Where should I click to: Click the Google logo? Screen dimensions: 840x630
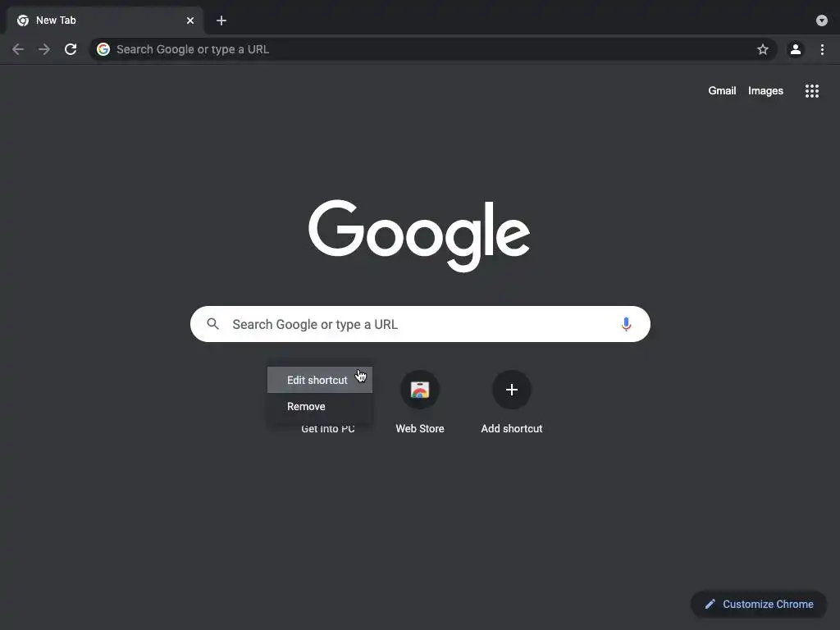tap(419, 235)
